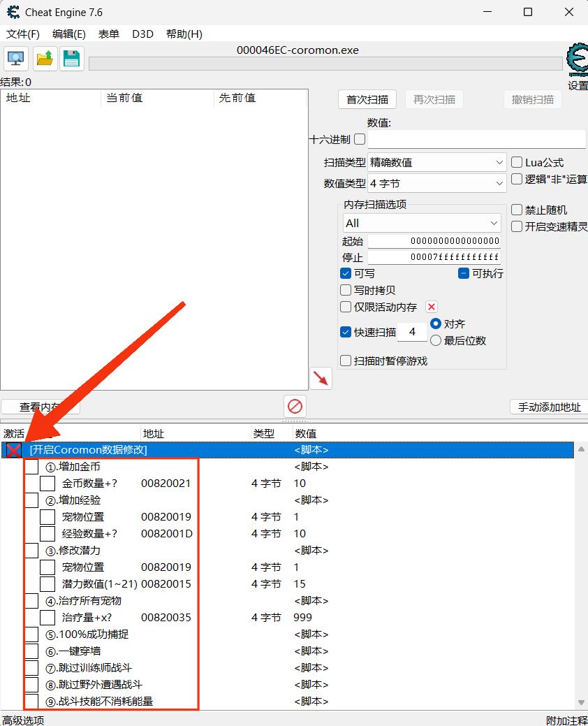
Task: Click the red arrow add-to-list icon
Action: (321, 378)
